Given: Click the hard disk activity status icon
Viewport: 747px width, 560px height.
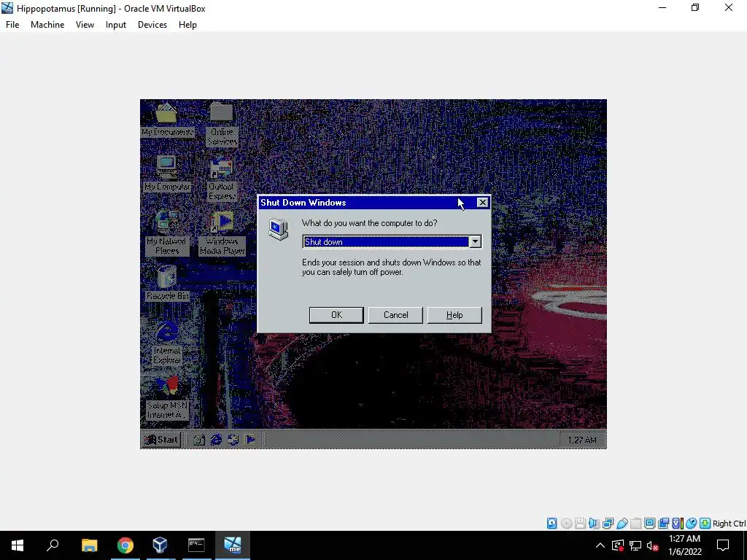Looking at the screenshot, I should click(551, 524).
